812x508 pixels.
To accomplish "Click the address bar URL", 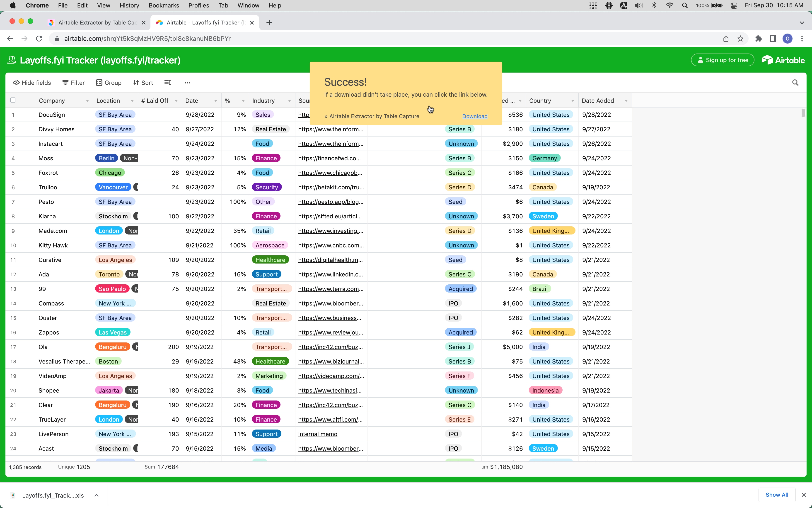I will click(x=147, y=39).
